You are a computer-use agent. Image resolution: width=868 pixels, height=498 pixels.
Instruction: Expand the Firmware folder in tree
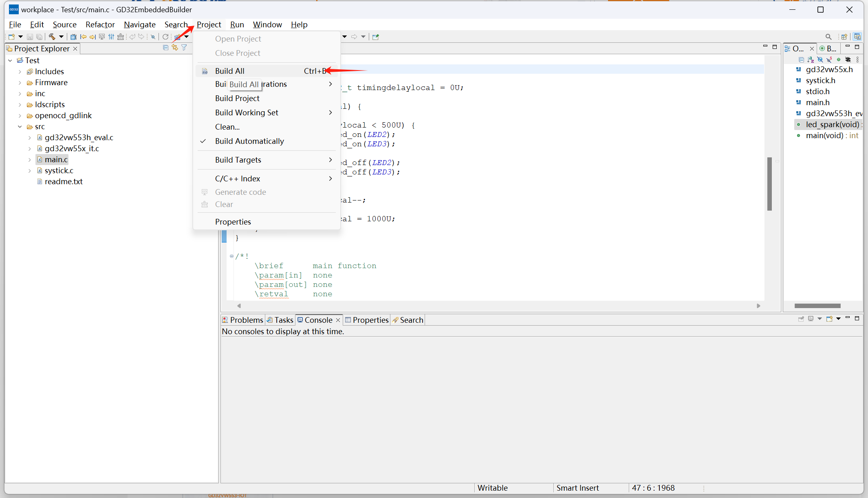[20, 82]
